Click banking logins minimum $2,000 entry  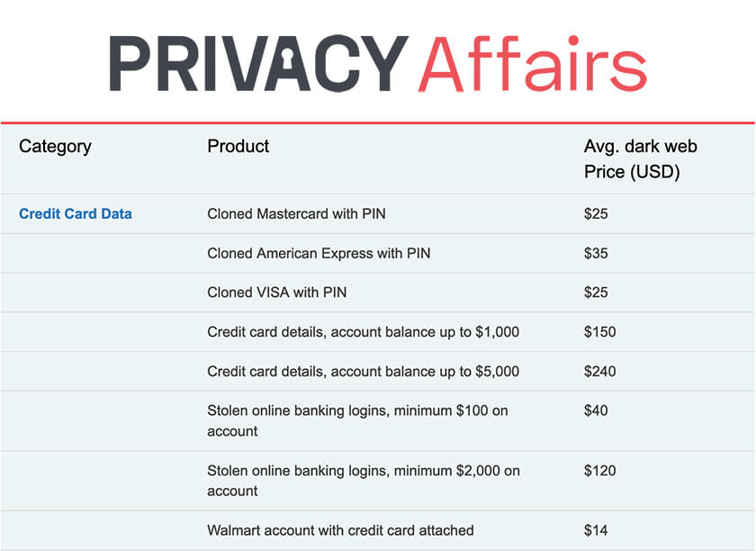(x=363, y=480)
